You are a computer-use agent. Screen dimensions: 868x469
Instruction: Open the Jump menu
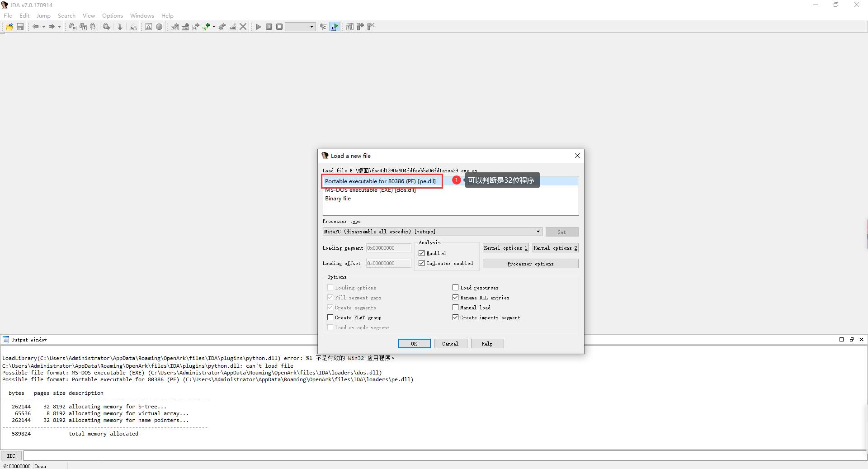click(43, 15)
